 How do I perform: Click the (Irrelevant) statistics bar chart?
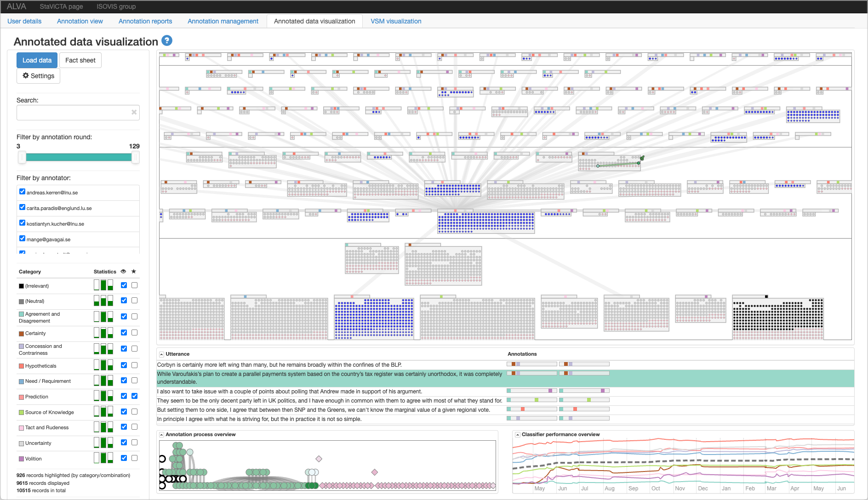tap(103, 285)
